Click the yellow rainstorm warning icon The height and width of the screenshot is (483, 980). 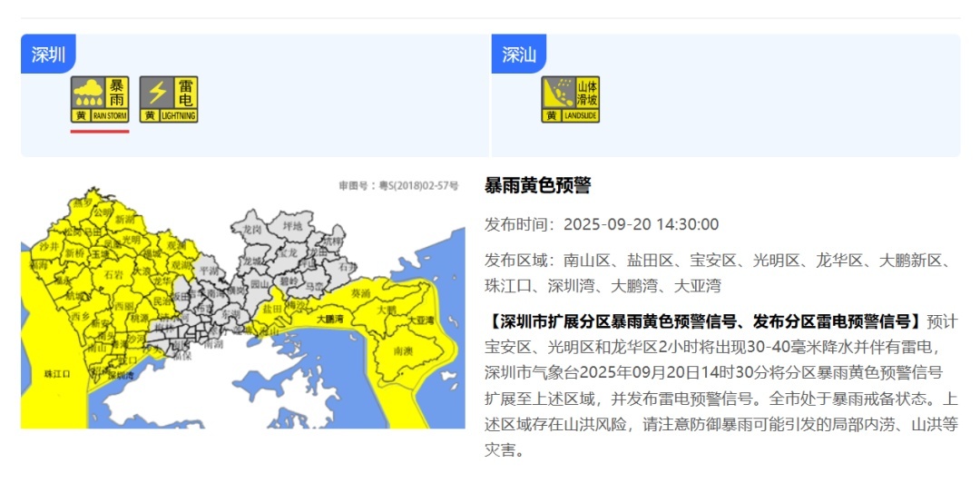[x=100, y=99]
